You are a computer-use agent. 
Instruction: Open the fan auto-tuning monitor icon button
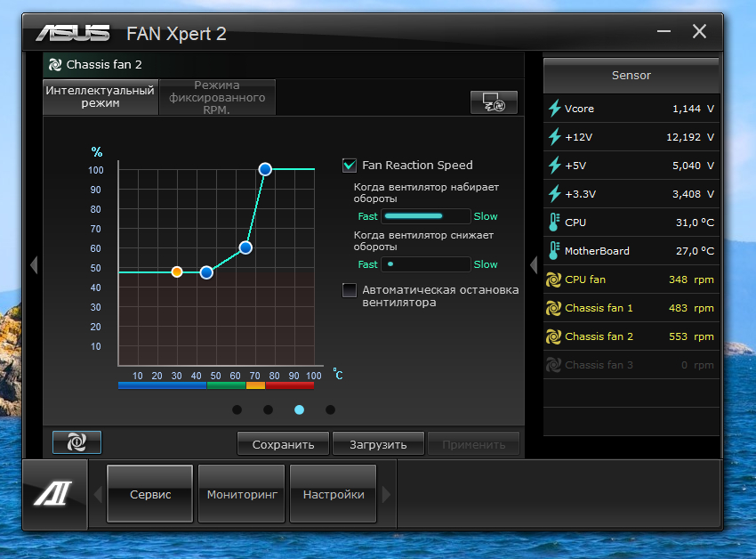(x=494, y=102)
